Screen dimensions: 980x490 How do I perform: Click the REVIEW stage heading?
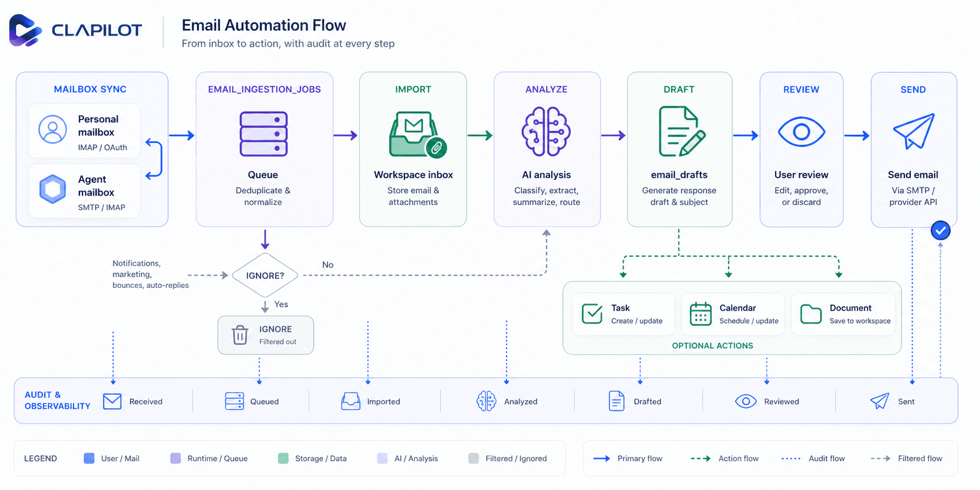click(801, 89)
